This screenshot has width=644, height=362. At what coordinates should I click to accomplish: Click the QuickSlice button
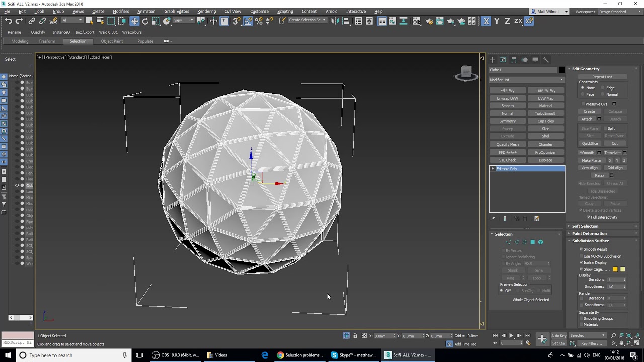(590, 143)
